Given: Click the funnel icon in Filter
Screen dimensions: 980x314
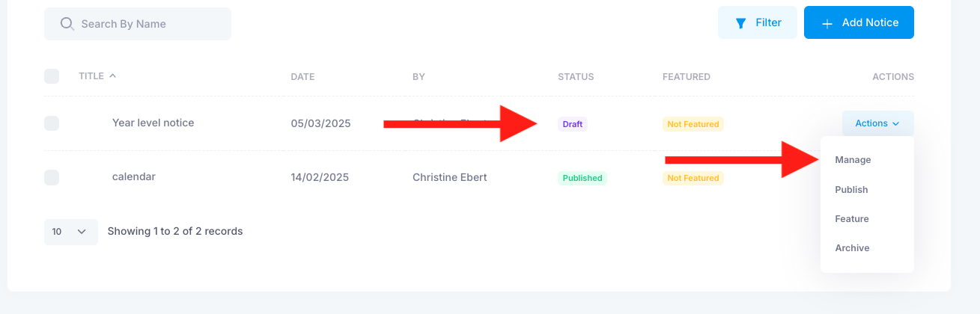Looking at the screenshot, I should (740, 23).
